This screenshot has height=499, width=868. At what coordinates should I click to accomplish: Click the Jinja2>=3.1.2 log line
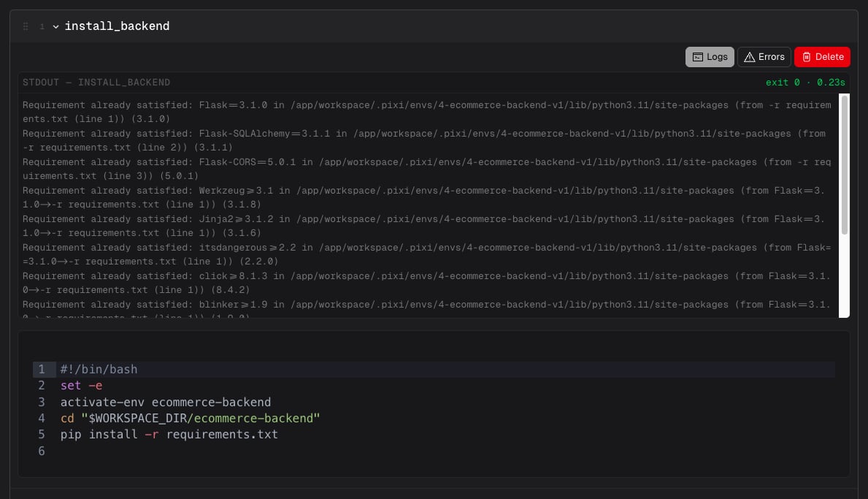(424, 226)
